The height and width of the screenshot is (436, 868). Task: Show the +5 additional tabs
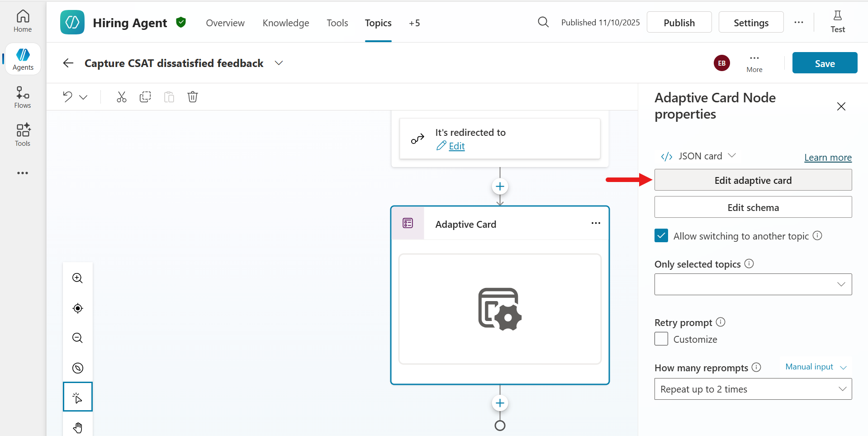414,23
